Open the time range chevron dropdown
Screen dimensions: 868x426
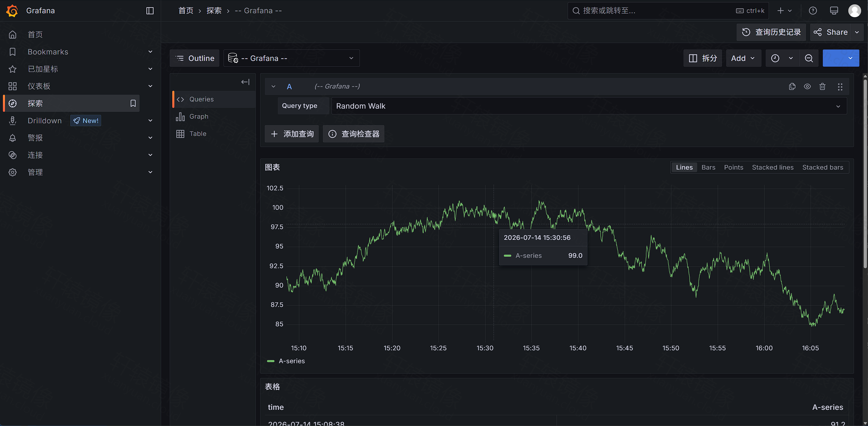point(791,58)
